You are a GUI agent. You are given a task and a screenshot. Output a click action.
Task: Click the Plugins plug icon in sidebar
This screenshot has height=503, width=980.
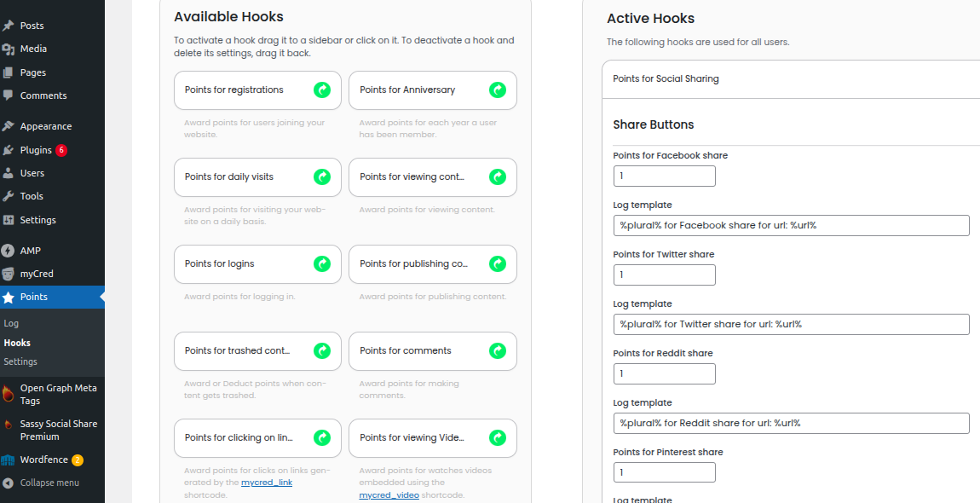(9, 150)
